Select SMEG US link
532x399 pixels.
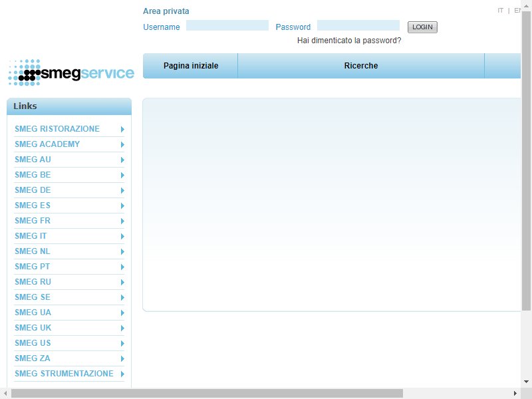click(33, 342)
